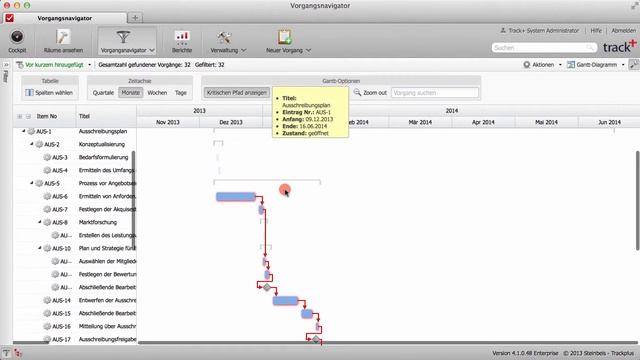Click the Aktionen gear icon

click(527, 65)
